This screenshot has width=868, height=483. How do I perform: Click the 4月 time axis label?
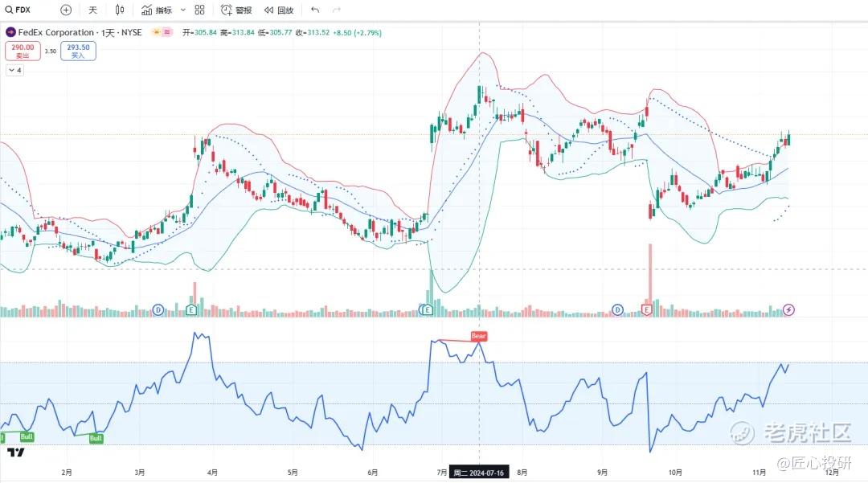click(x=212, y=473)
